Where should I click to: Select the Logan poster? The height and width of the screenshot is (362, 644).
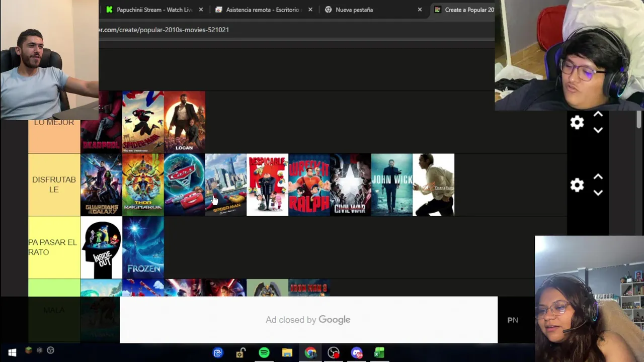click(x=184, y=122)
